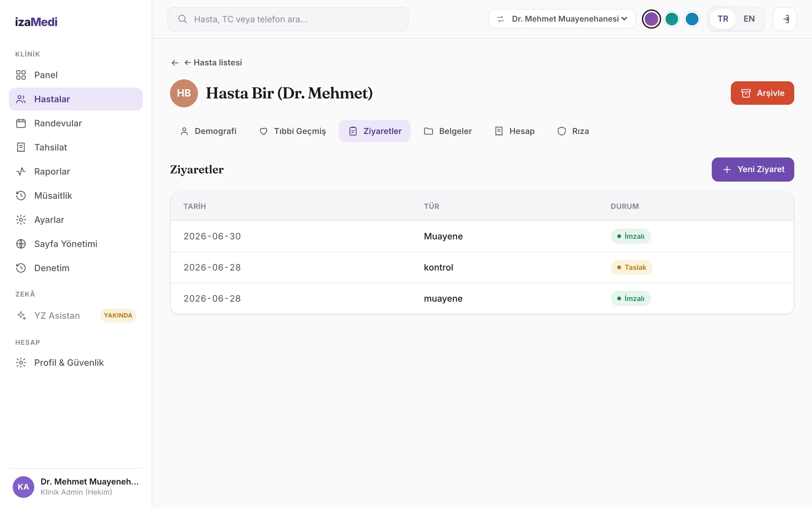This screenshot has width=812, height=508.
Task: Click the Tahsilat receipt icon
Action: (x=21, y=148)
